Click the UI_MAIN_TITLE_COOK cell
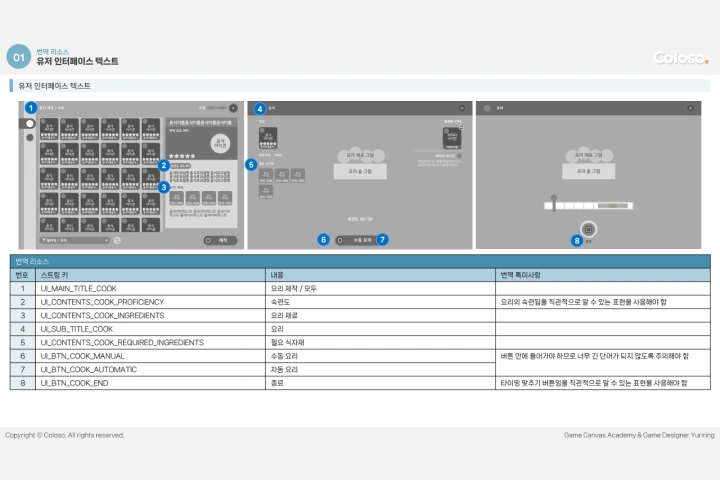 point(150,288)
